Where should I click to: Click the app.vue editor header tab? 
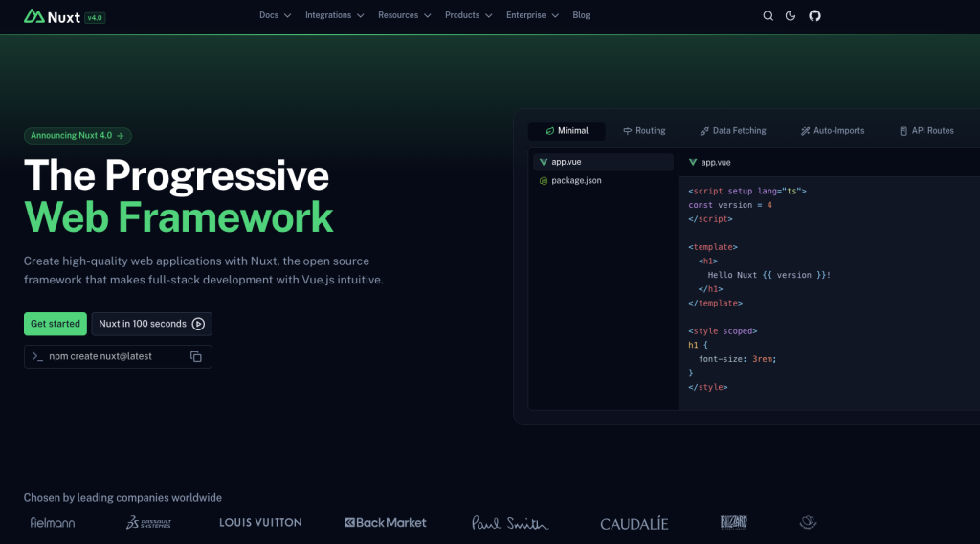(709, 163)
